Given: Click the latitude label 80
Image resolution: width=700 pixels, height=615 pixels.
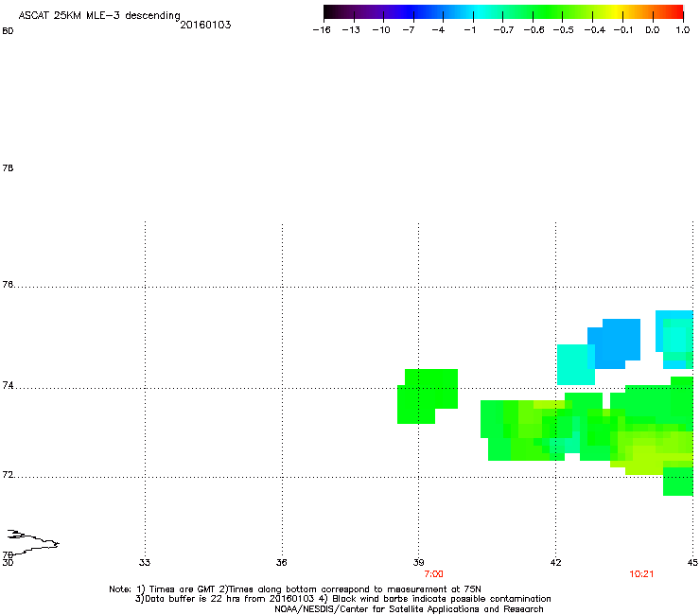Looking at the screenshot, I should click(x=8, y=31).
